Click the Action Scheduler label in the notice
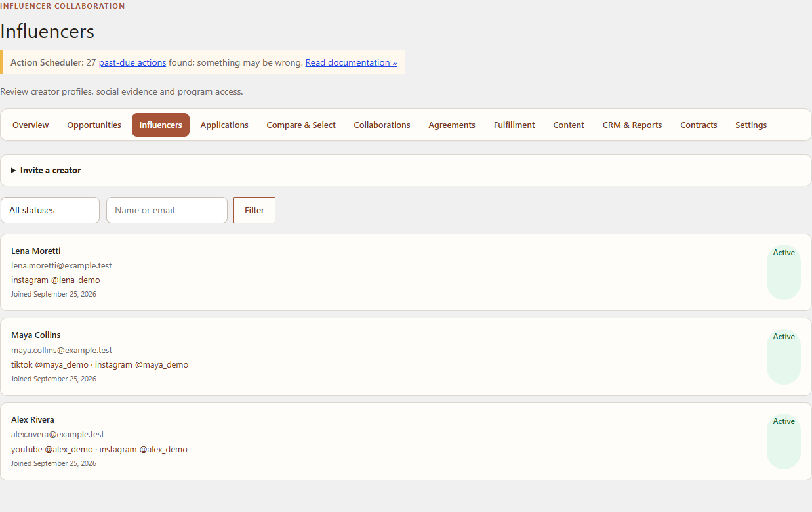 click(x=47, y=62)
